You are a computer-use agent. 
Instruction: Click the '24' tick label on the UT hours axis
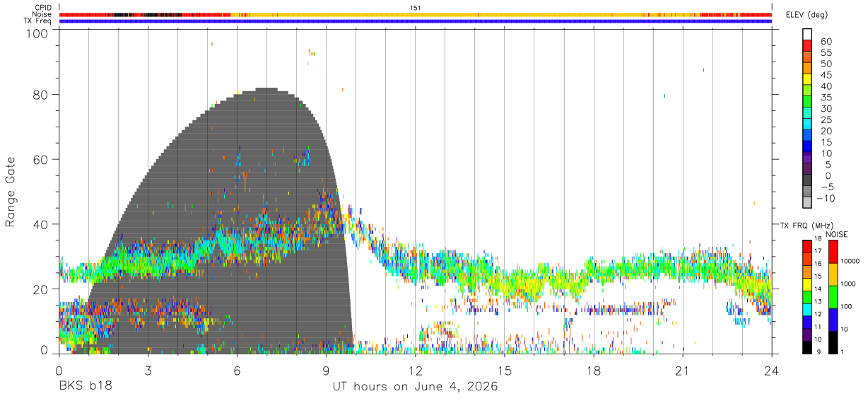(772, 371)
